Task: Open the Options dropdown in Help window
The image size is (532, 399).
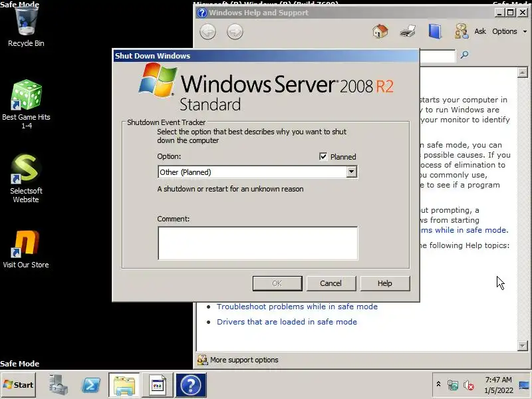Action: (x=509, y=31)
